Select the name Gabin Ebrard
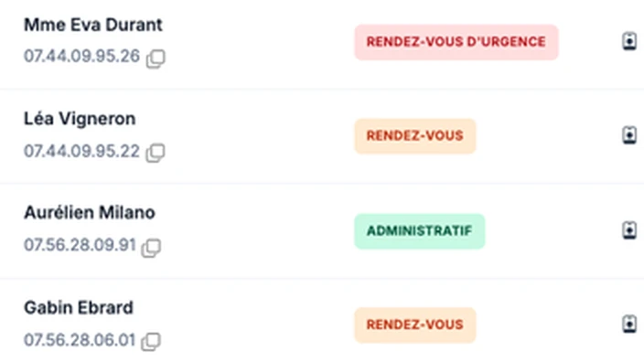644x362 pixels. pyautogui.click(x=79, y=308)
